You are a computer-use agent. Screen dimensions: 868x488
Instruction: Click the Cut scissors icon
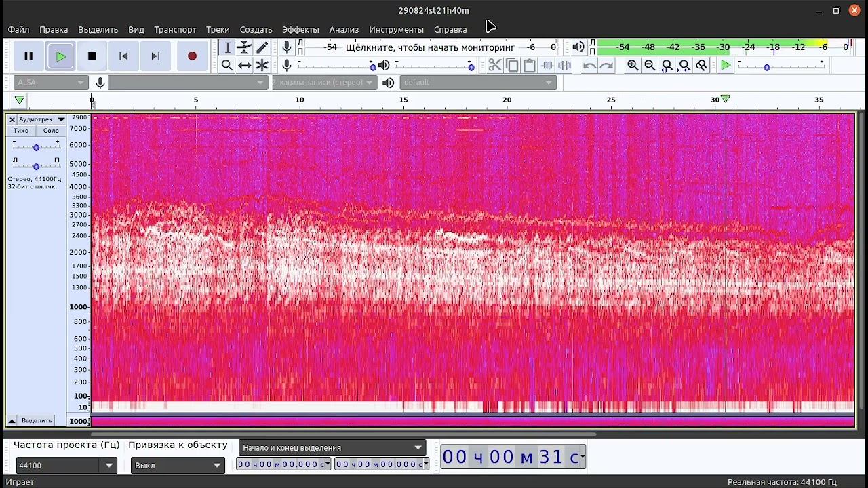(x=494, y=65)
